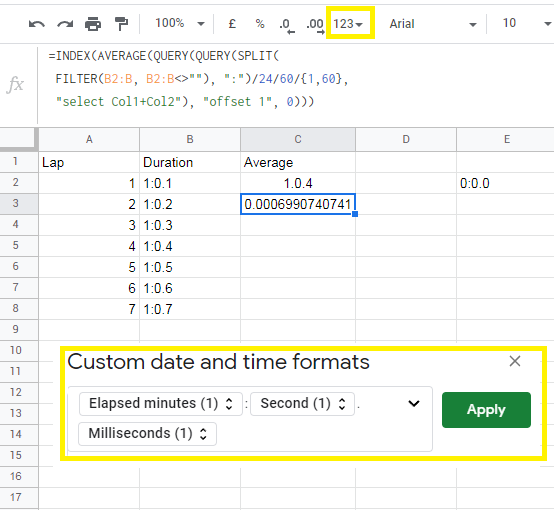Click the 'Average' header cell
The width and height of the screenshot is (554, 510).
pos(298,162)
